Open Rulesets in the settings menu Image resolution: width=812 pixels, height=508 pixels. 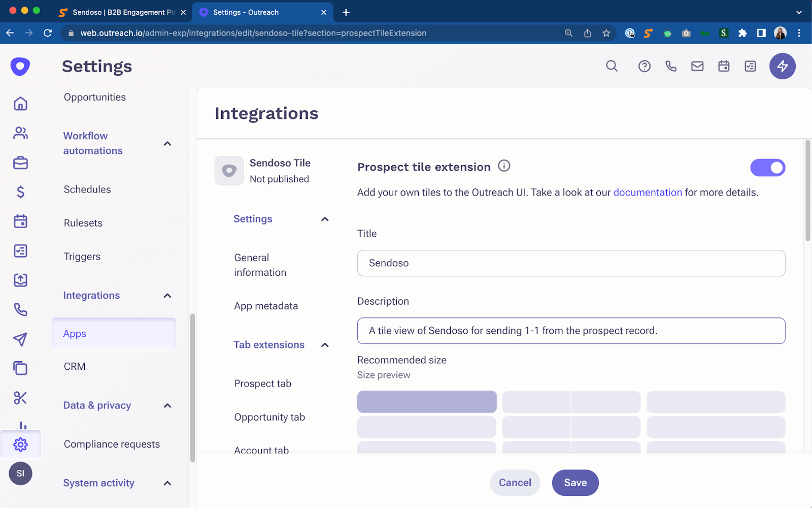83,223
